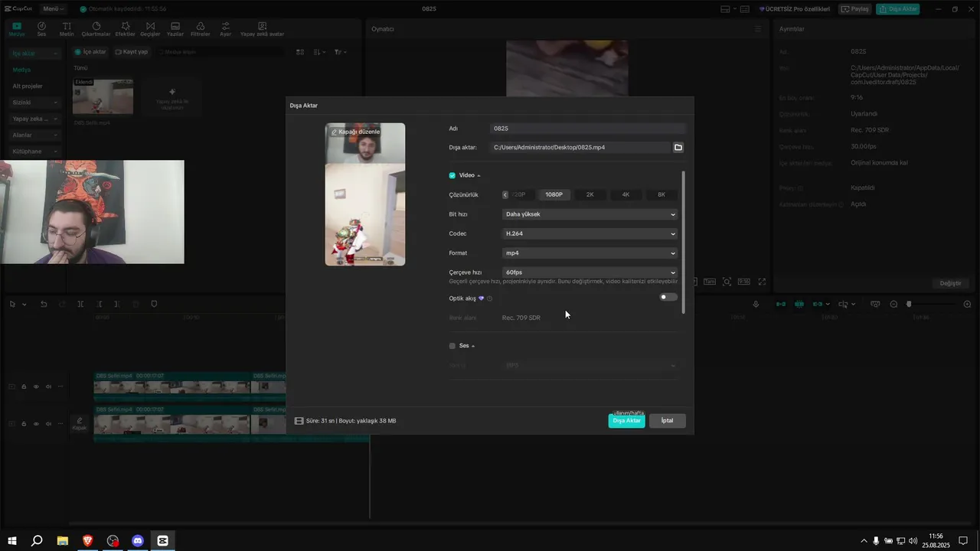Open the Efektler effects icon
This screenshot has width=980, height=551.
125,29
